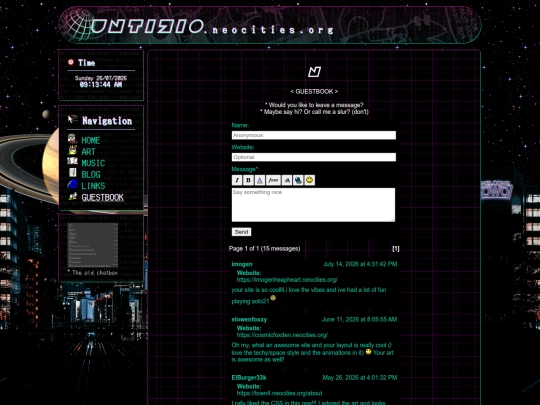Click the LINKS globe icon
This screenshot has width=540, height=405.
(x=72, y=184)
